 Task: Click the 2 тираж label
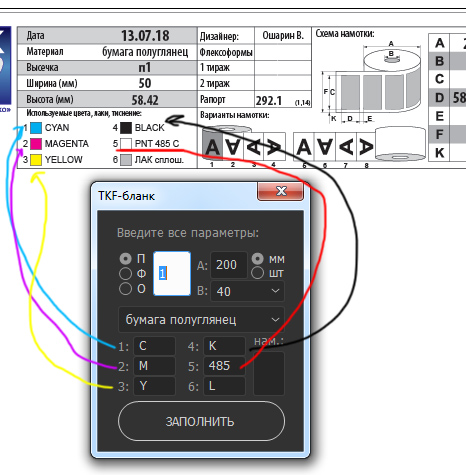point(215,83)
